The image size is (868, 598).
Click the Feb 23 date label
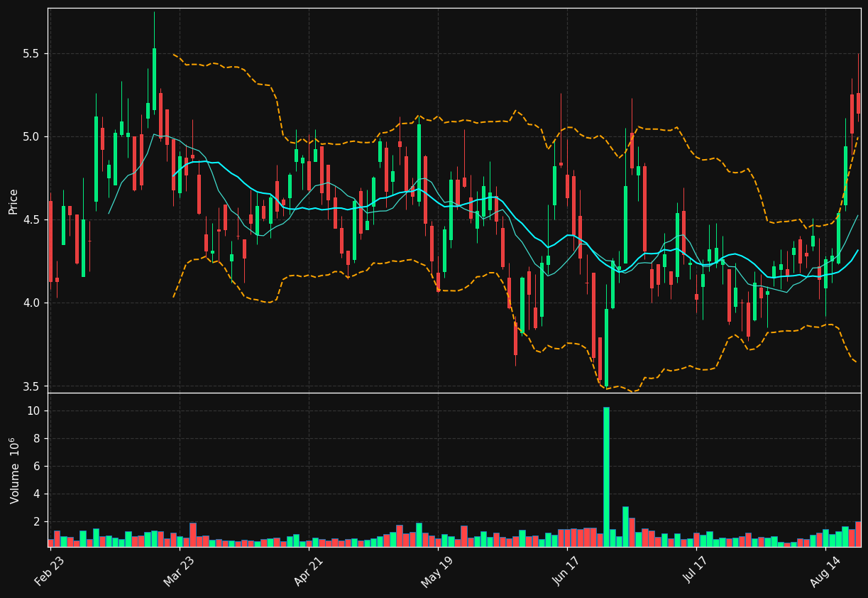pos(50,571)
